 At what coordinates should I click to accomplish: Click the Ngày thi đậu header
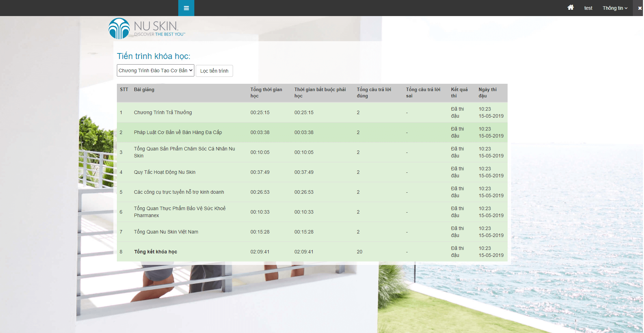(488, 92)
